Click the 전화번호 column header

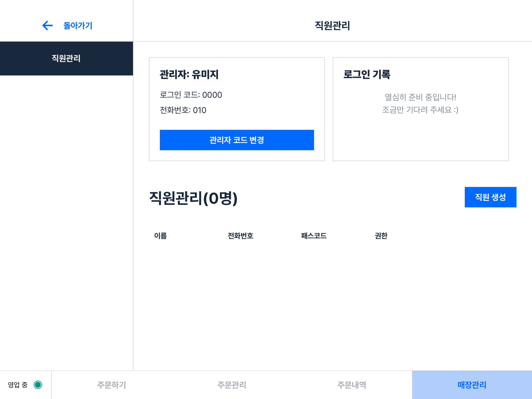pyautogui.click(x=240, y=236)
